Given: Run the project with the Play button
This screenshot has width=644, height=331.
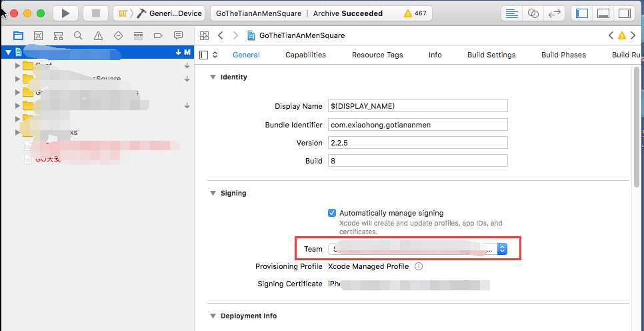Looking at the screenshot, I should (66, 13).
